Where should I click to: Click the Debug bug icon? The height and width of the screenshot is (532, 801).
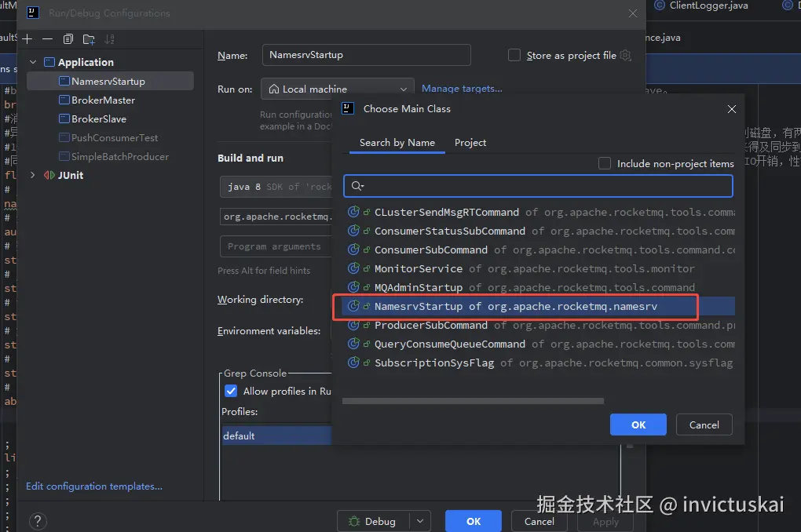click(354, 521)
